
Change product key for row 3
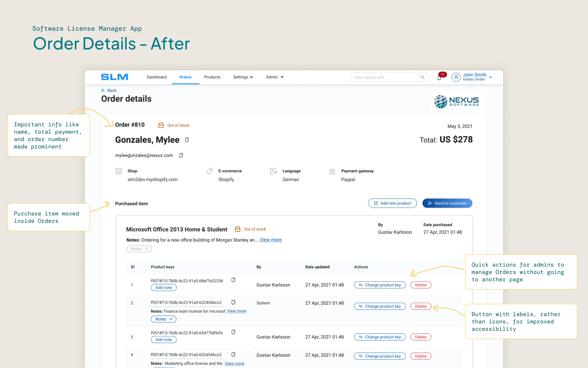click(380, 337)
